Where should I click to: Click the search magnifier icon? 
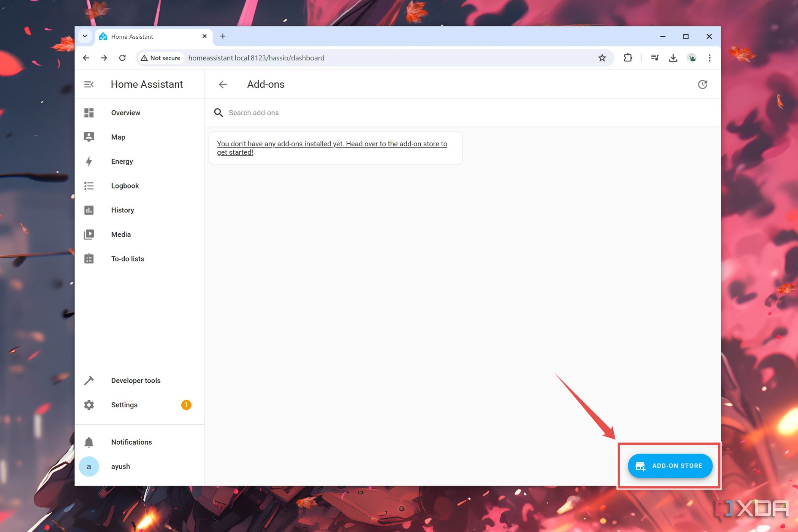pyautogui.click(x=218, y=113)
